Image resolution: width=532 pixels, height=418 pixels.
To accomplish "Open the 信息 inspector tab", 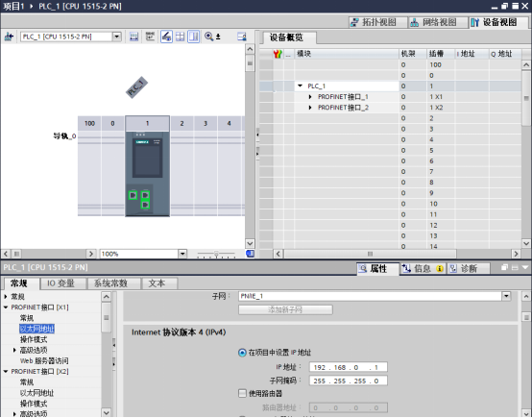I will click(423, 269).
